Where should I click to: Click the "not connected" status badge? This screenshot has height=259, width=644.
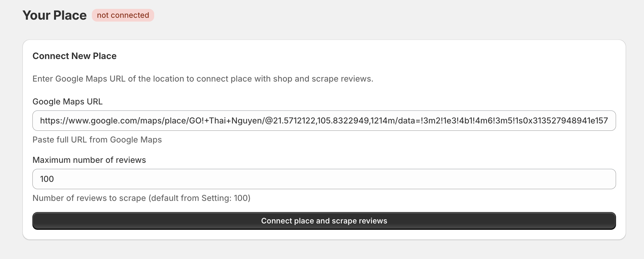click(123, 15)
